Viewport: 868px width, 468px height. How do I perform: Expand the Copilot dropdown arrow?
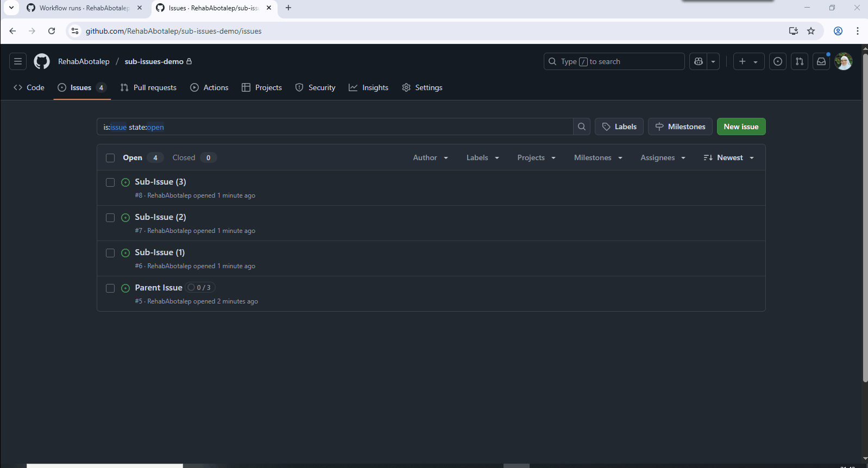point(713,61)
